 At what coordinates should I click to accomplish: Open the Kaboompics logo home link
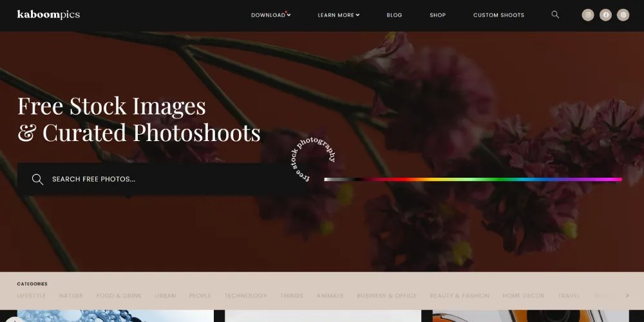click(x=48, y=15)
